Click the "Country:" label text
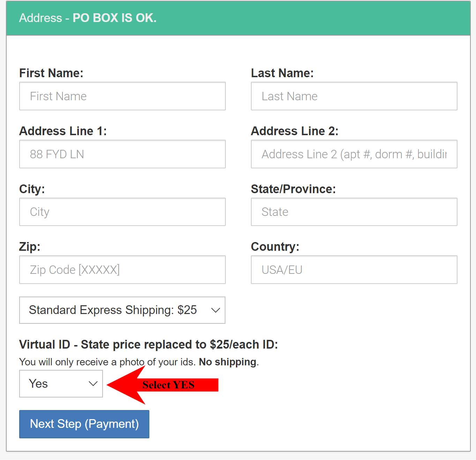476x460 pixels. pyautogui.click(x=275, y=247)
